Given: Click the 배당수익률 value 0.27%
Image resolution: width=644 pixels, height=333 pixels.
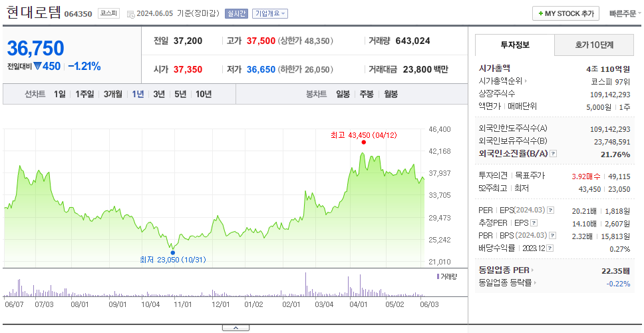Looking at the screenshot, I should 620,249.
